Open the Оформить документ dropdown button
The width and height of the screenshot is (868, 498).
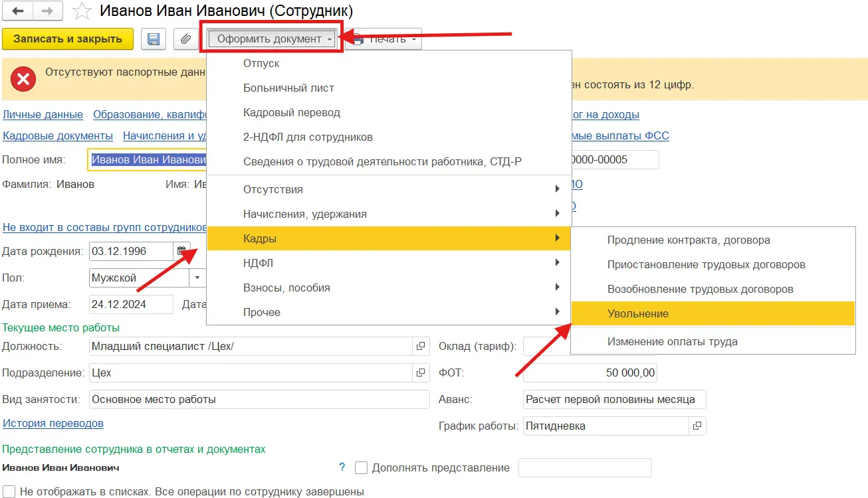tap(274, 39)
